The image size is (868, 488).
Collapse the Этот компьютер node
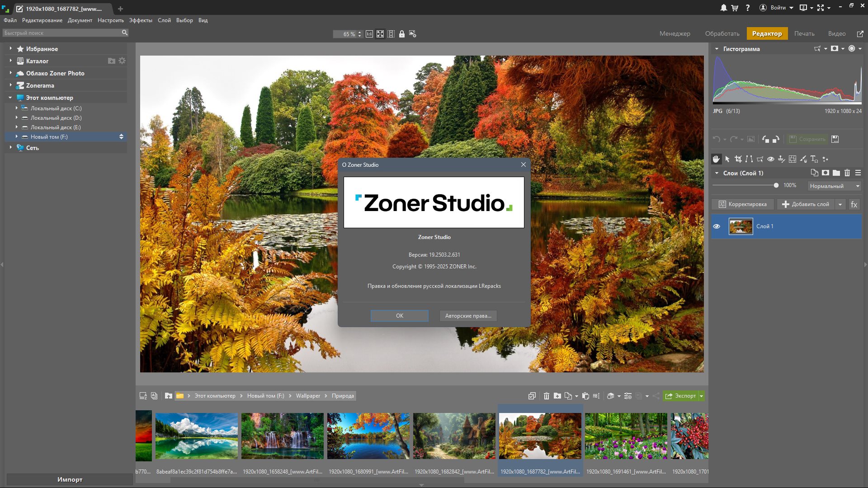[10, 97]
